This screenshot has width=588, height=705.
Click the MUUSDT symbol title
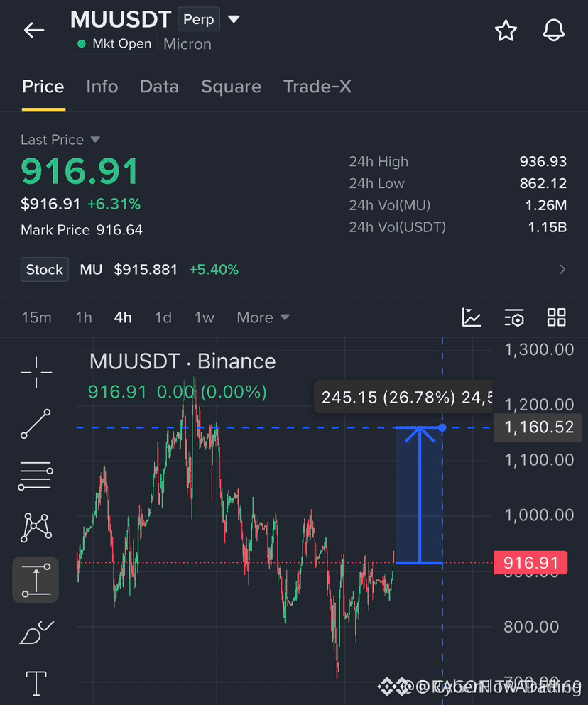pos(121,19)
